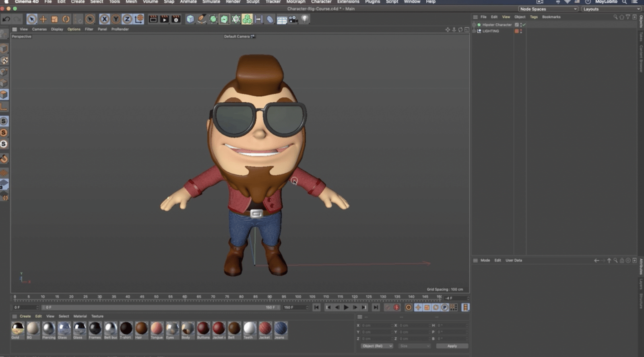The height and width of the screenshot is (357, 644).
Task: Click the Cube primitive icon
Action: click(190, 19)
